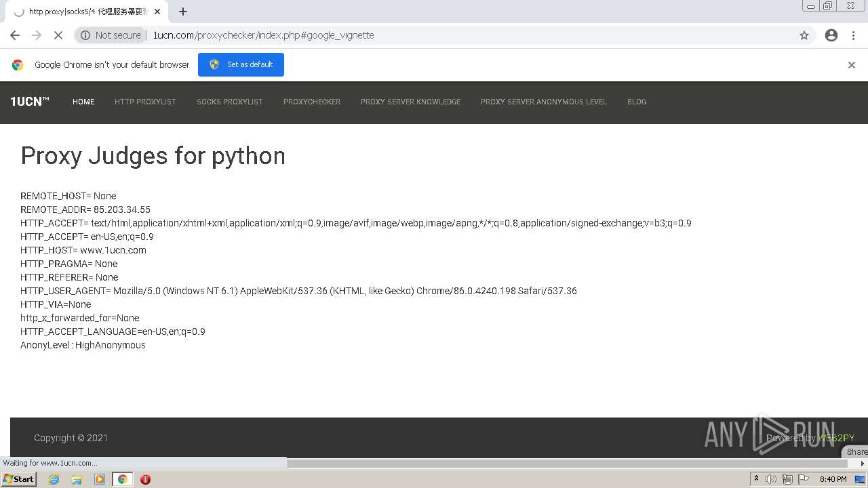Click the Copyright © 2021 text

coord(71,438)
